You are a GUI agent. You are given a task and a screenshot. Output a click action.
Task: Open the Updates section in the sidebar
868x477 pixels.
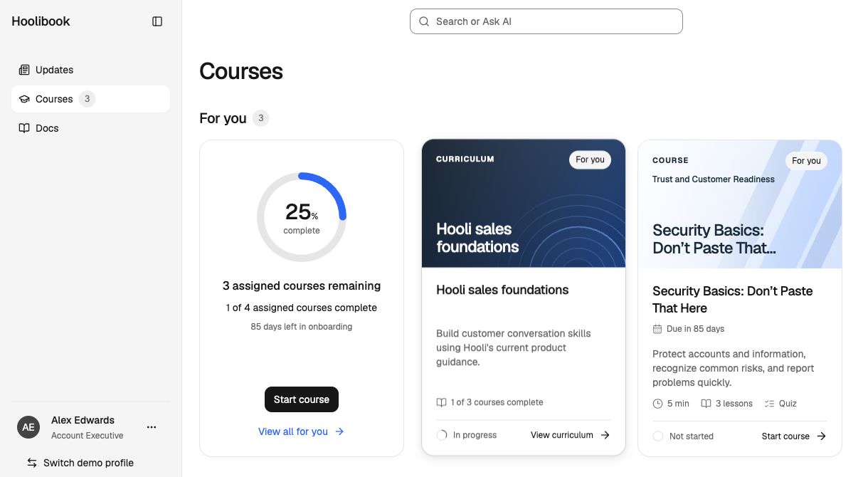coord(90,70)
